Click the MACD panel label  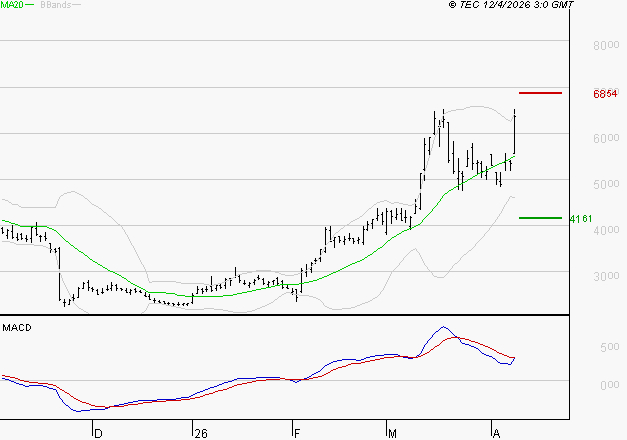pos(17,328)
